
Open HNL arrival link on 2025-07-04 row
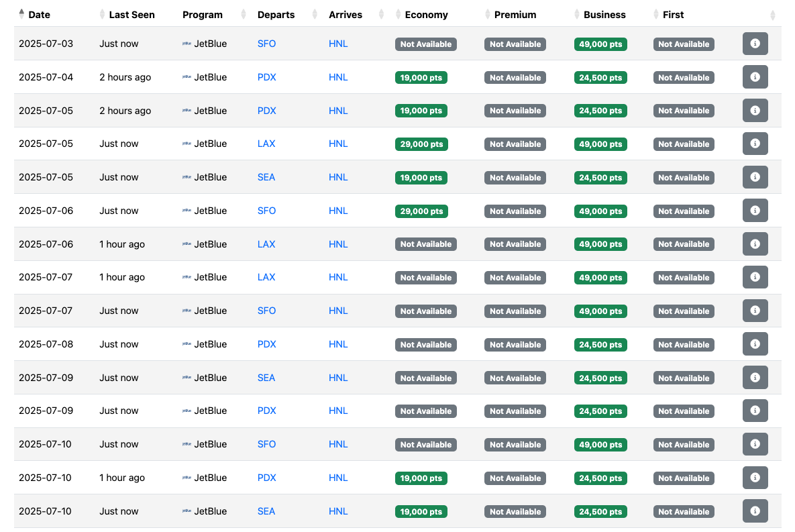coord(338,77)
